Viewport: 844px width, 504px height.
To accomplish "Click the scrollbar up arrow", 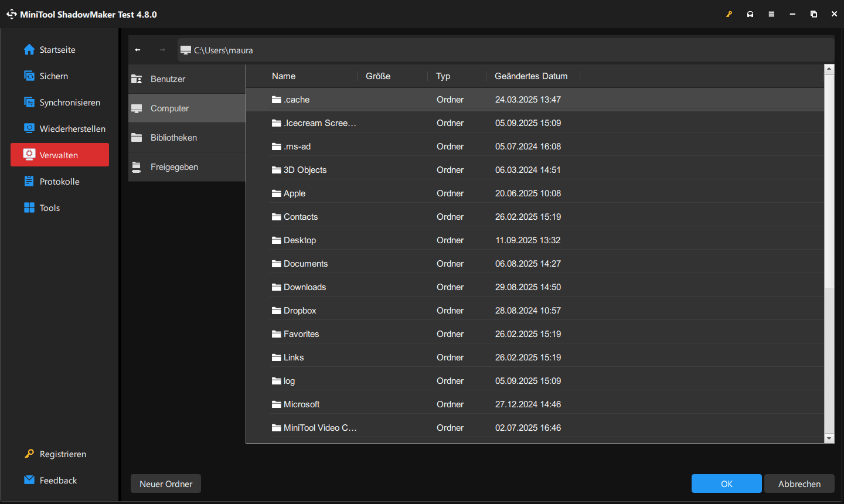I will tap(829, 69).
